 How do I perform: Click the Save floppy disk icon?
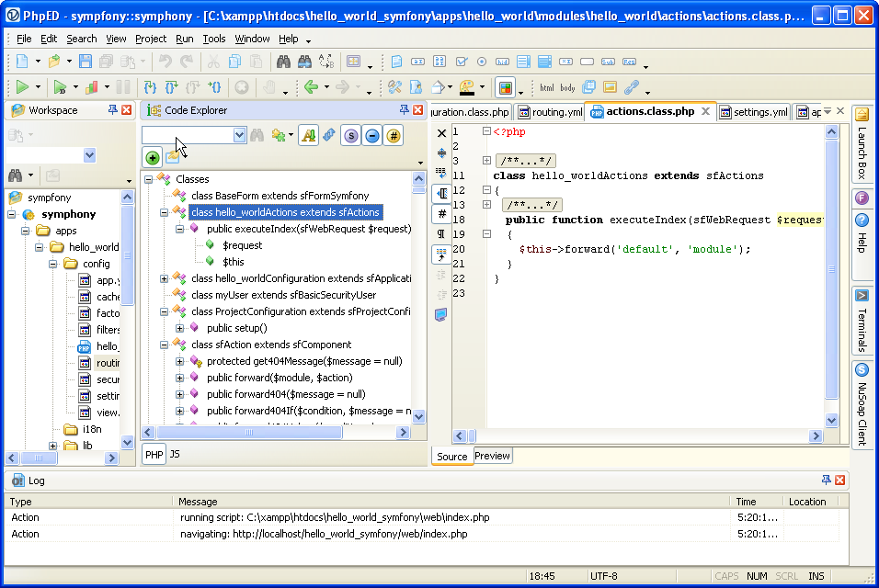85,62
